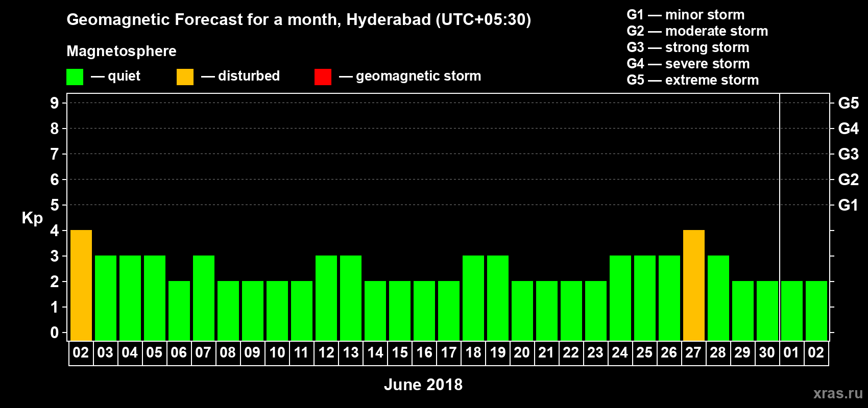Select the chart title mentioning Hyderabad
This screenshot has width=868, height=408.
[299, 20]
